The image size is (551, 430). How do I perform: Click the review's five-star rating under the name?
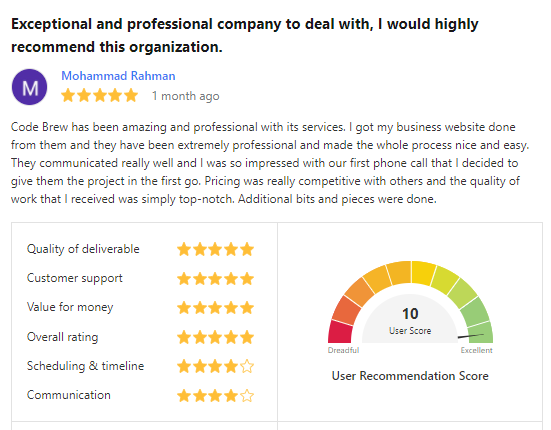(100, 96)
